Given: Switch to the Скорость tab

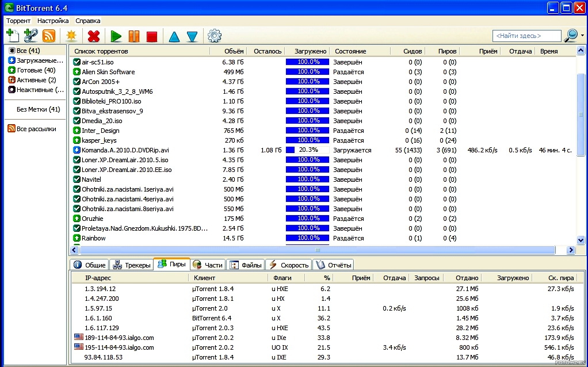Looking at the screenshot, I should [x=288, y=265].
